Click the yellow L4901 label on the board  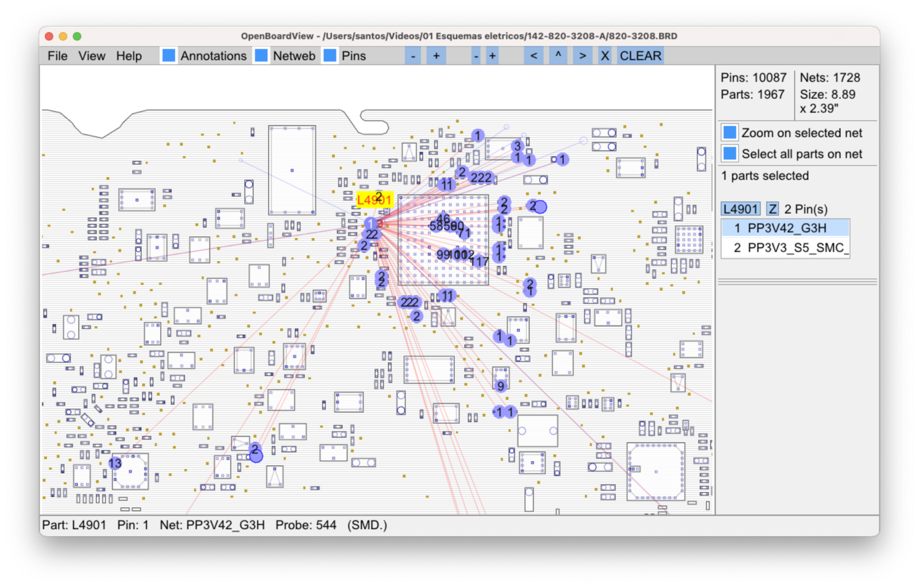coord(374,200)
